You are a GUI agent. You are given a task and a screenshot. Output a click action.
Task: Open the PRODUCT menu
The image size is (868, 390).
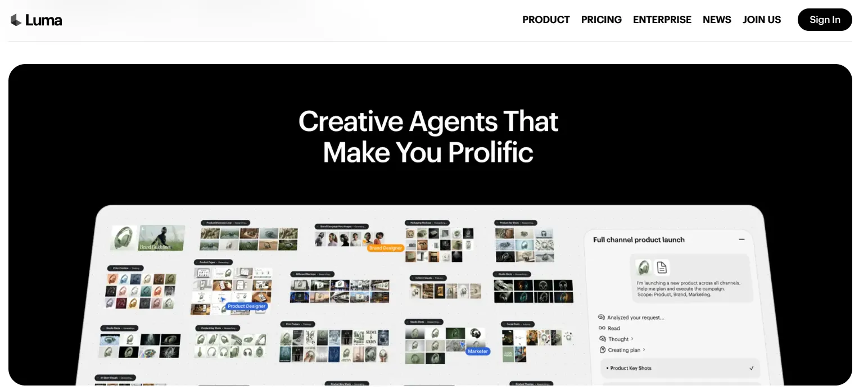(x=546, y=20)
